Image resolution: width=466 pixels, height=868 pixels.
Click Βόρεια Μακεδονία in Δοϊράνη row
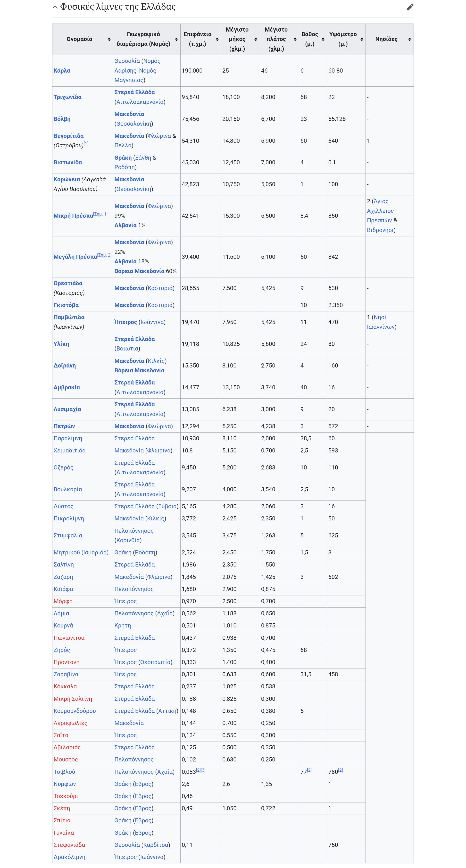[139, 370]
